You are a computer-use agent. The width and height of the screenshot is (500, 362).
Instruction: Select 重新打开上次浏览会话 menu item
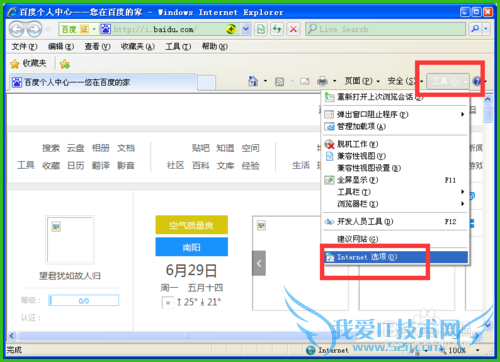tap(395, 97)
